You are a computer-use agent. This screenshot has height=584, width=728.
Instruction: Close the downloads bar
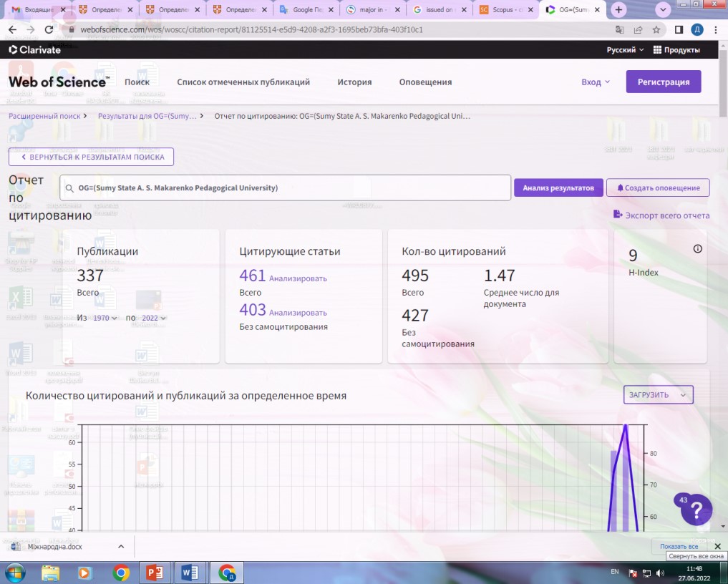pyautogui.click(x=717, y=546)
